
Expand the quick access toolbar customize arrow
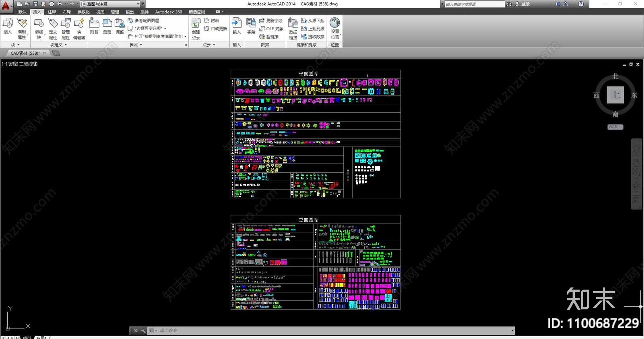(143, 4)
